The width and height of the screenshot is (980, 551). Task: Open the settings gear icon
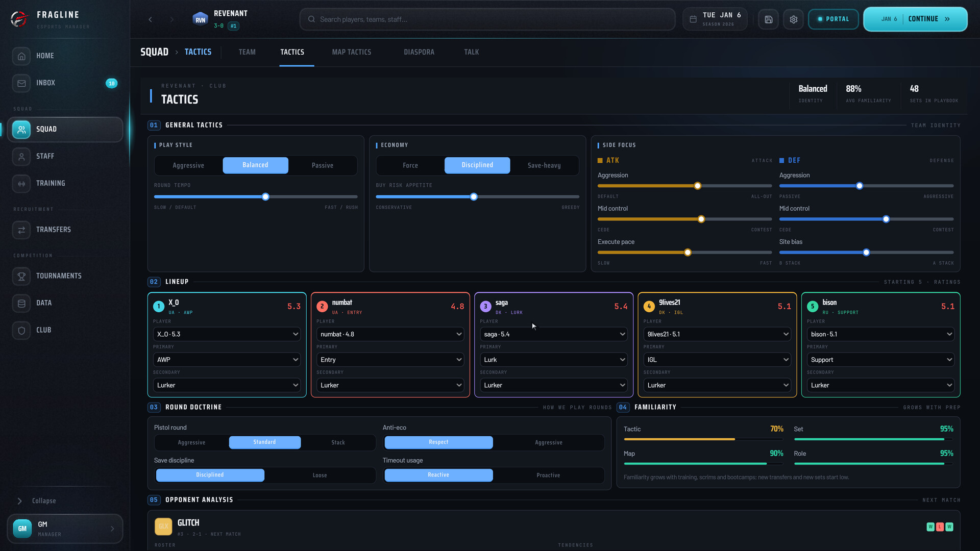(793, 19)
